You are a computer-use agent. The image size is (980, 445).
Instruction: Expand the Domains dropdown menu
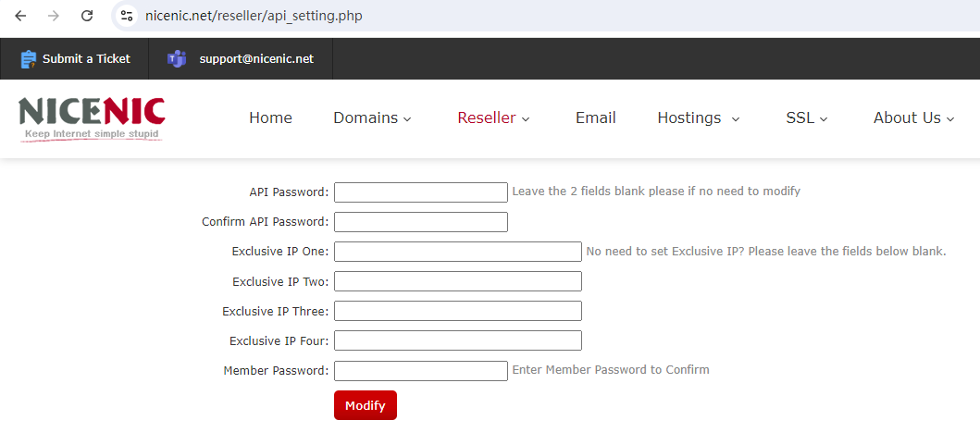(x=373, y=118)
